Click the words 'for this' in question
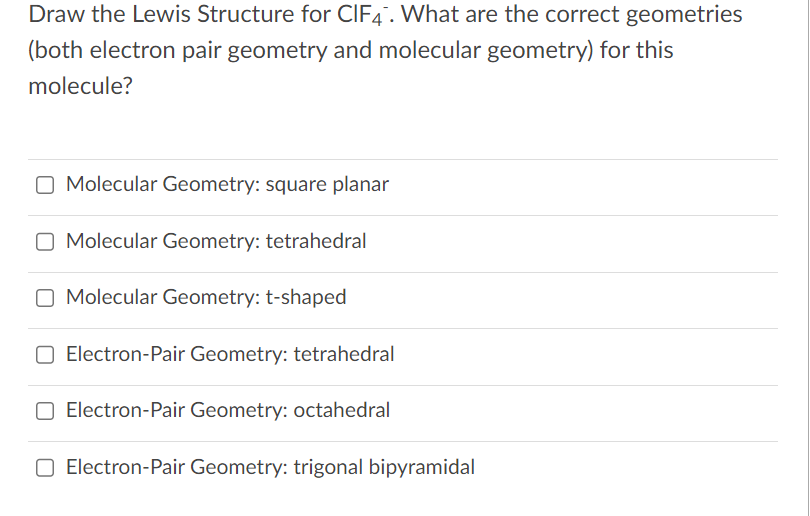The height and width of the screenshot is (516, 810). point(636,50)
